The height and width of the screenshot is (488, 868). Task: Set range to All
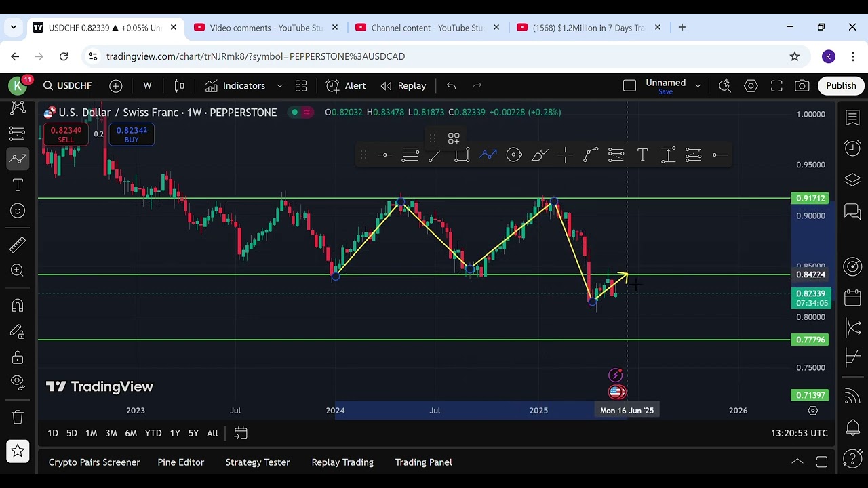[212, 434]
